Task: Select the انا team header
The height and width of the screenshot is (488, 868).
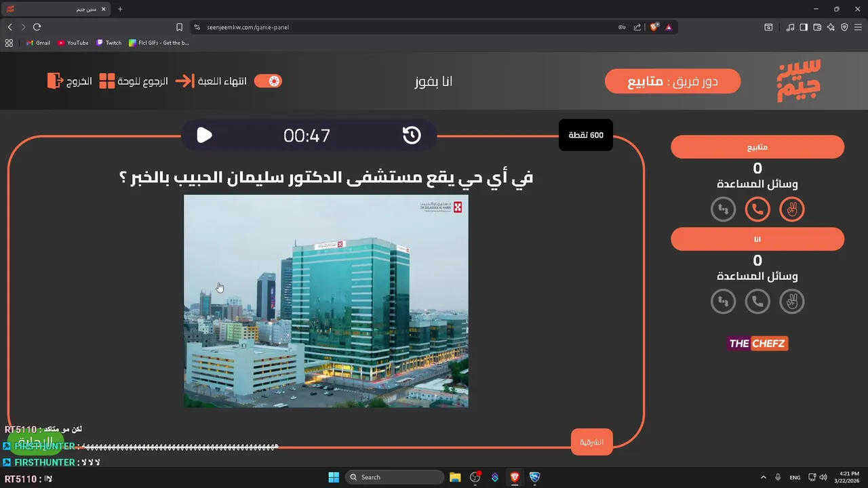Action: (757, 239)
